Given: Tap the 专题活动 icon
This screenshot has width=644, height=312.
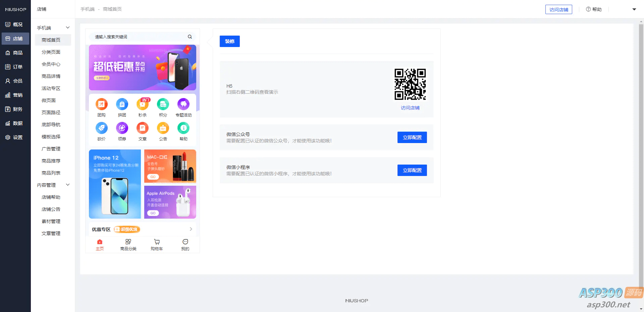Looking at the screenshot, I should pyautogui.click(x=183, y=104).
